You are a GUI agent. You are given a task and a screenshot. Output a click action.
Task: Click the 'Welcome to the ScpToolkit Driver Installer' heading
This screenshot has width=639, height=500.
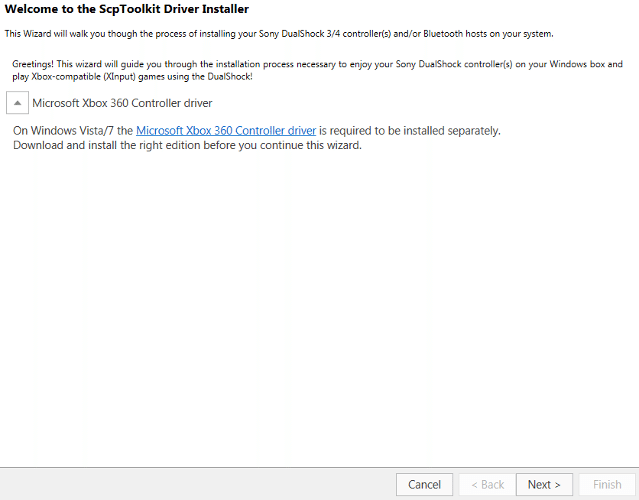[126, 9]
